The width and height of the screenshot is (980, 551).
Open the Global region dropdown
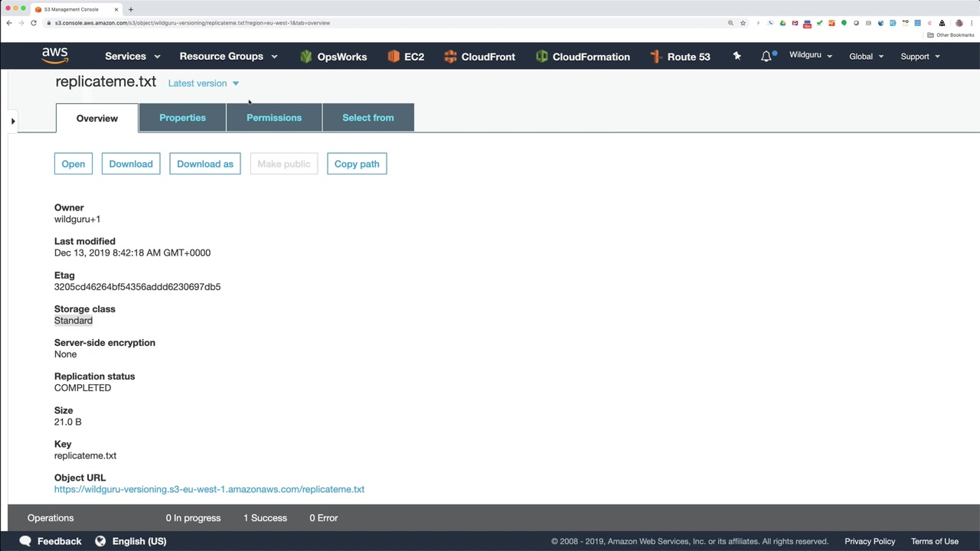(867, 57)
